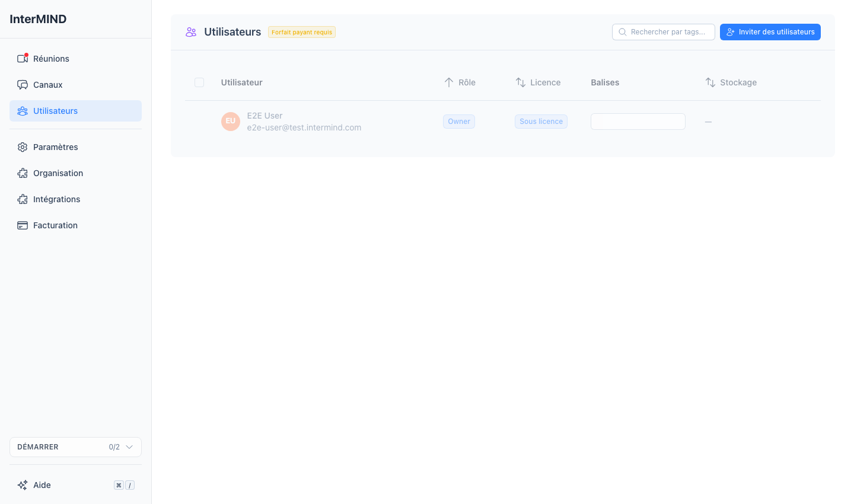Click the Rôle column header text
This screenshot has width=854, height=504.
point(467,82)
